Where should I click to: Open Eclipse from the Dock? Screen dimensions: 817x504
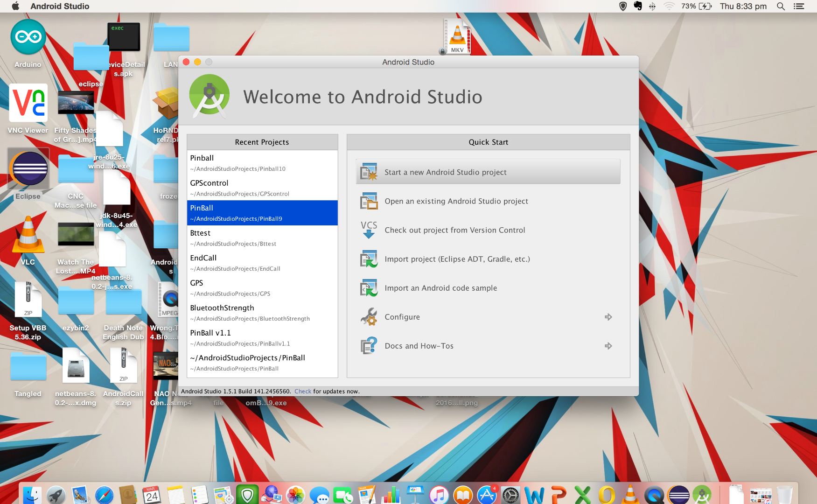pyautogui.click(x=678, y=495)
